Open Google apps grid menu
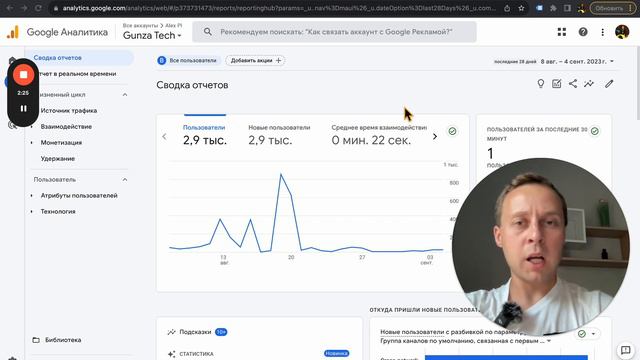Viewport: 640px width, 360px height. click(562, 32)
